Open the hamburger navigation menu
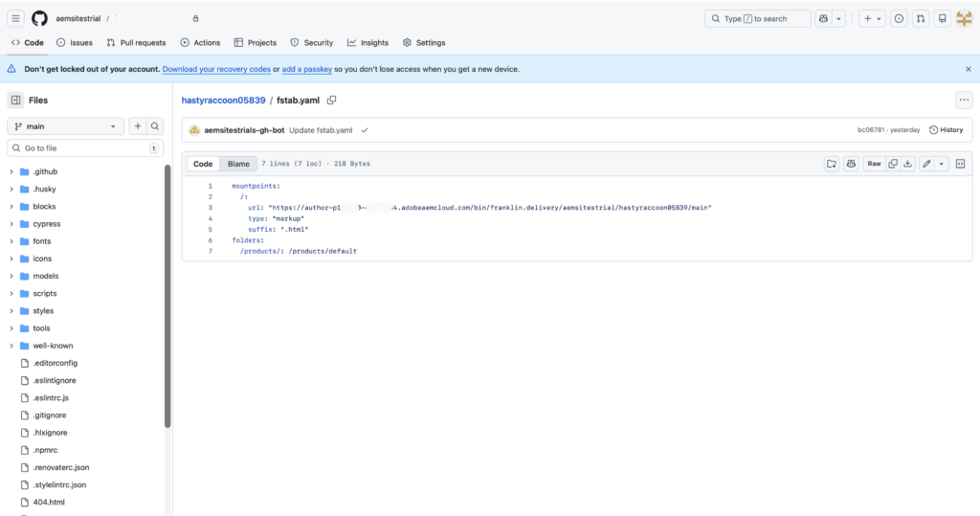The width and height of the screenshot is (980, 516). (15, 19)
